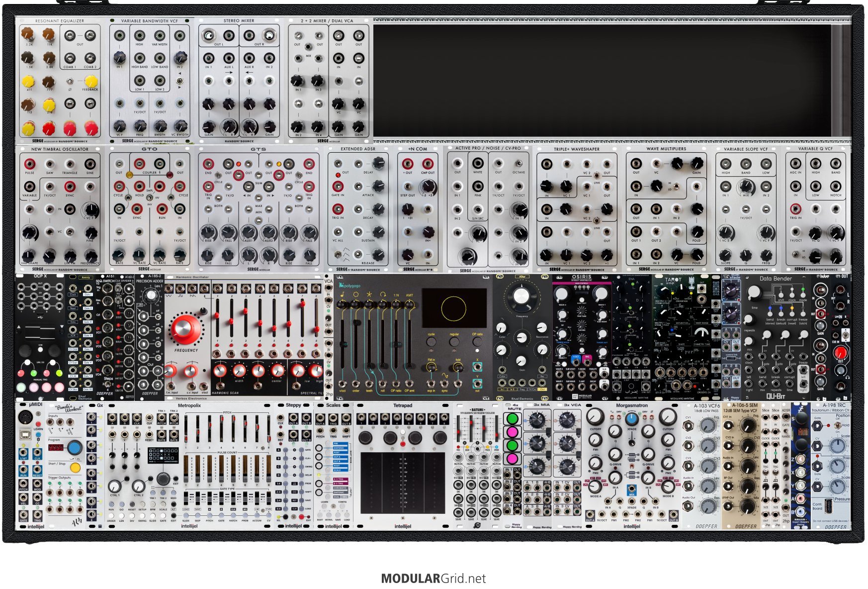Click the Metropolix step display screen

163,455
